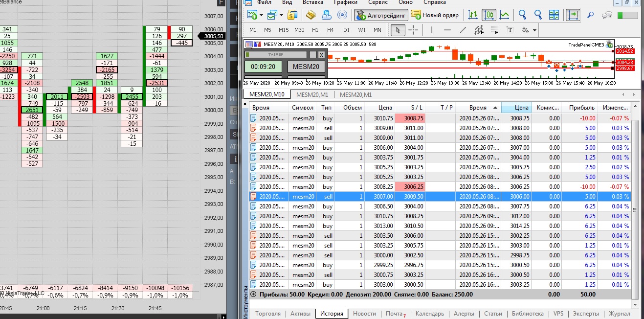This screenshot has height=319, width=644.
Task: Open the search magnifier icon
Action: pos(590,15)
